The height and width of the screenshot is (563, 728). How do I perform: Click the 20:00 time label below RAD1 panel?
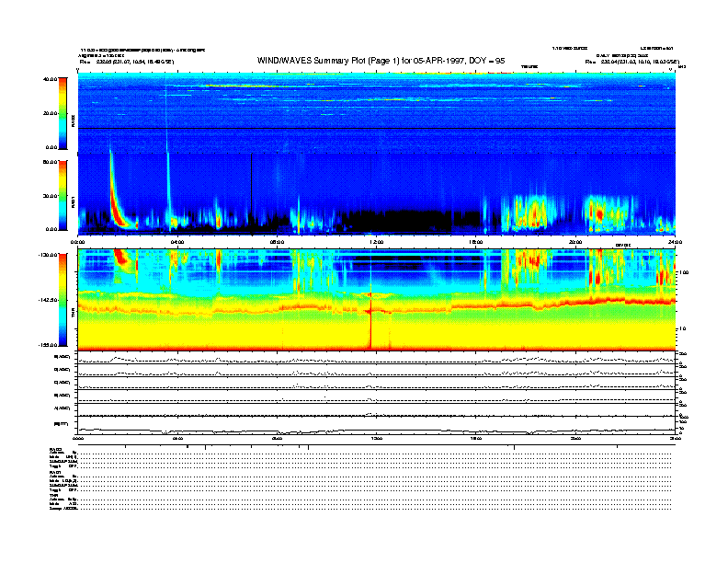pyautogui.click(x=575, y=242)
